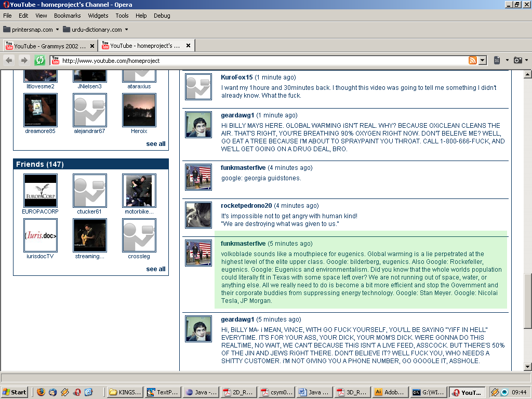The width and height of the screenshot is (532, 399).
Task: Open the Help menu
Action: coord(141,16)
